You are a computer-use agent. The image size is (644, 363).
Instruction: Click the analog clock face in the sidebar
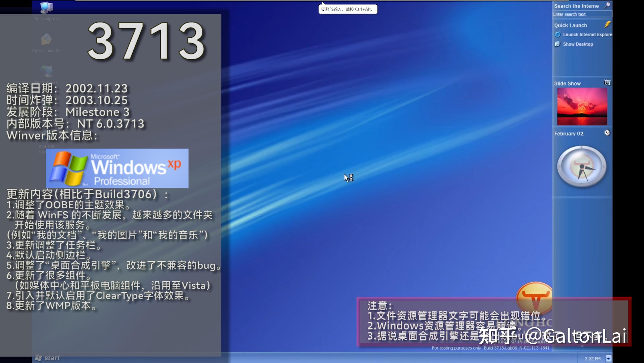582,167
